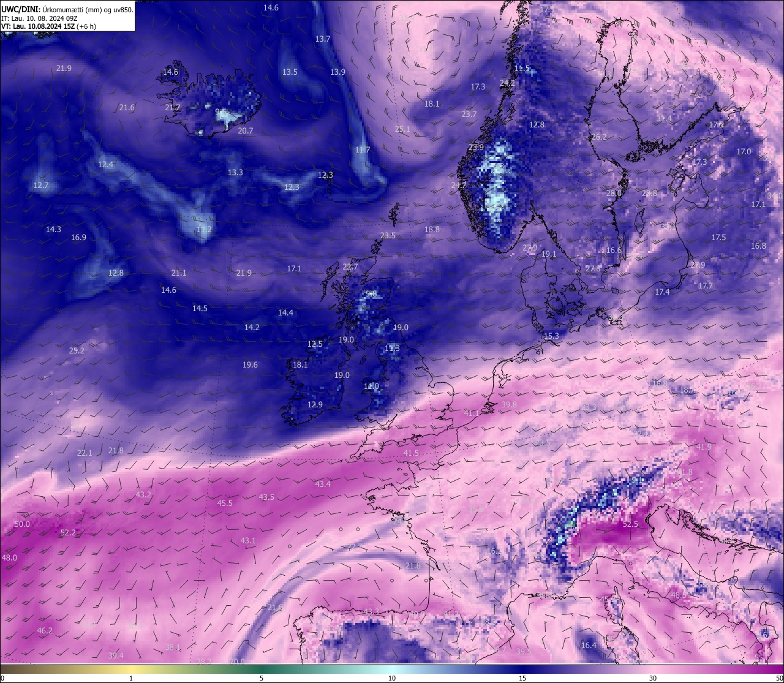Click the 14.5 map value
784x683 pixels.
pos(200,309)
